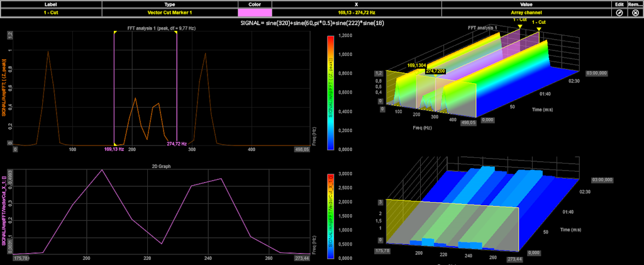Click the 'Rem...' column header
The width and height of the screenshot is (644, 265).
point(635,4)
